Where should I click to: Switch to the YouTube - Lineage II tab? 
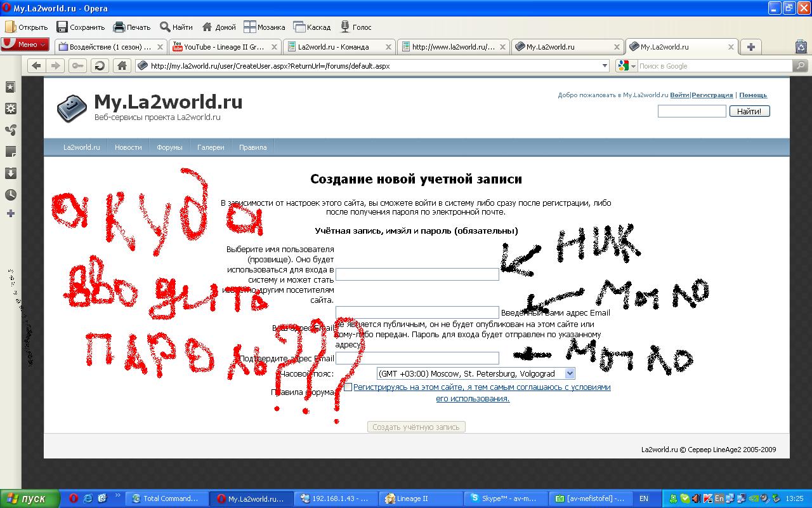tap(225, 46)
